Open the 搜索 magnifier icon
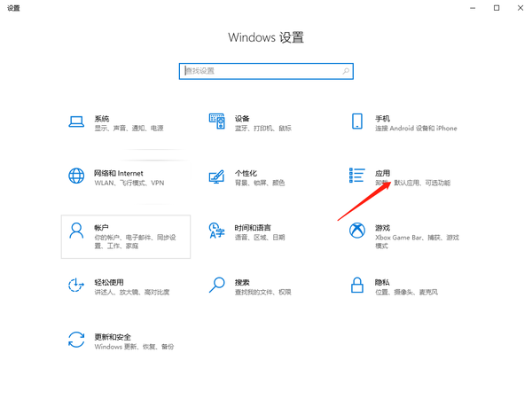This screenshot has height=415, width=532. click(x=217, y=285)
